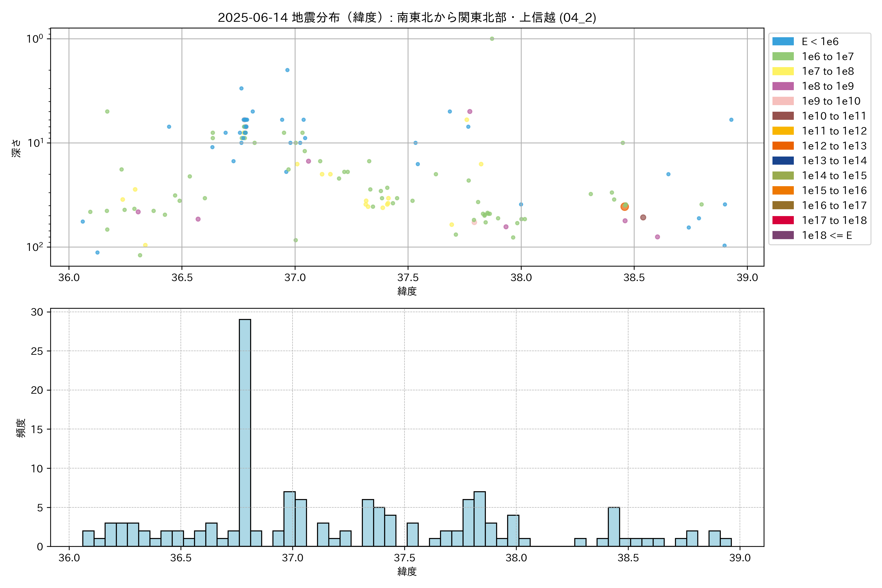Click the tallest histogram bar near 36.8
The image size is (882, 588).
245,431
